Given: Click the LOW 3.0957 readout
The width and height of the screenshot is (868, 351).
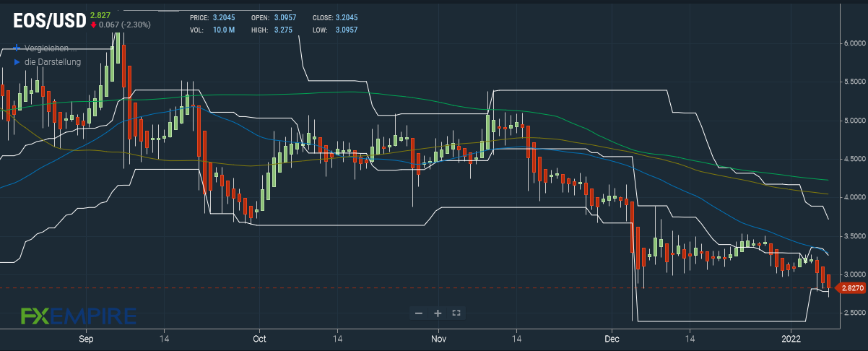Looking at the screenshot, I should tap(335, 30).
